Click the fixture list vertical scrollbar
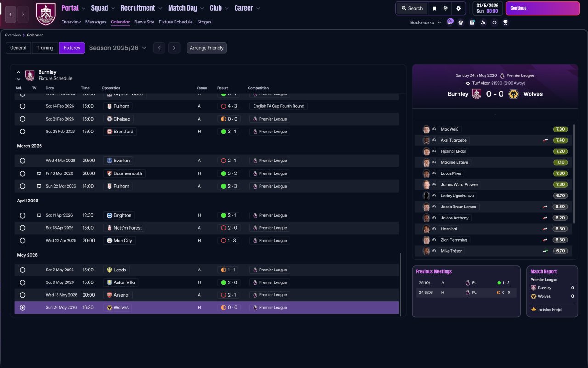The image size is (588, 368). tap(401, 284)
